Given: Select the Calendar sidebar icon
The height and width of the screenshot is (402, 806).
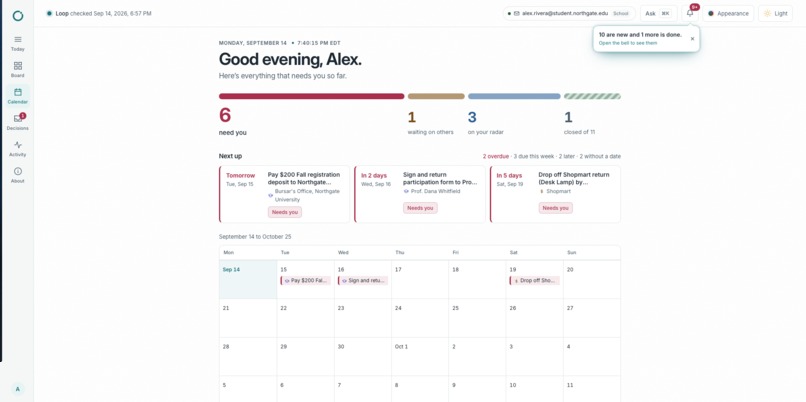Looking at the screenshot, I should coord(17,96).
